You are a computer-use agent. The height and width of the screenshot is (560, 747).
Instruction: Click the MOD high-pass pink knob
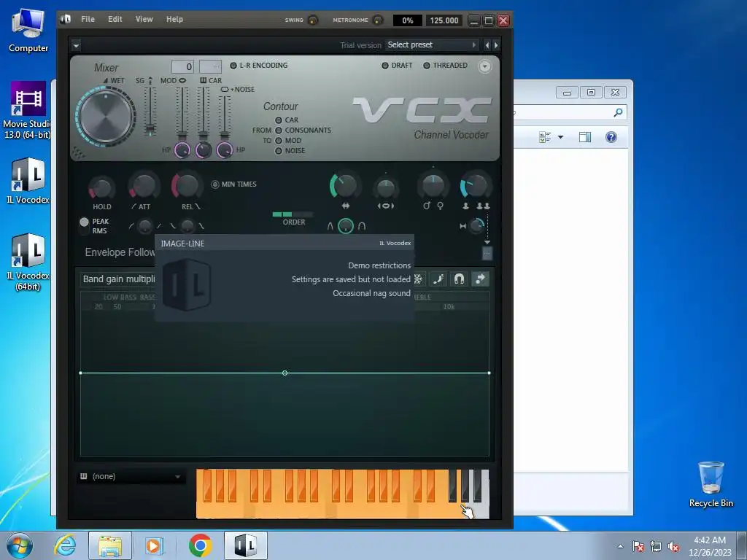(x=182, y=150)
